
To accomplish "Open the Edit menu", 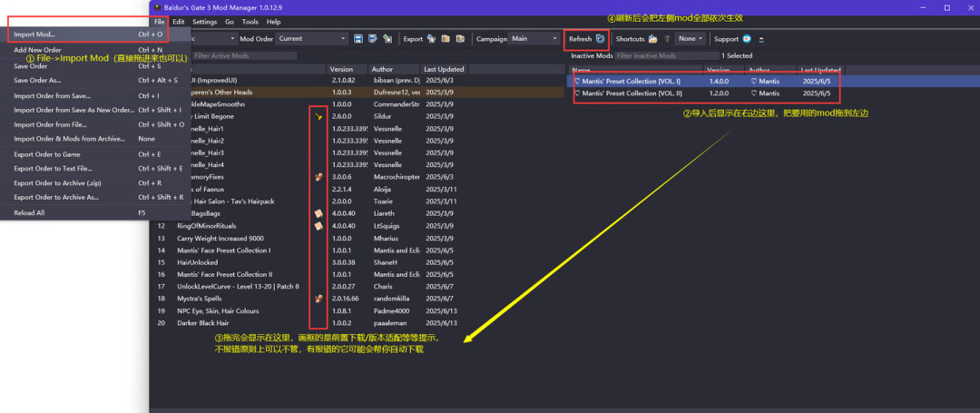I will [x=179, y=21].
